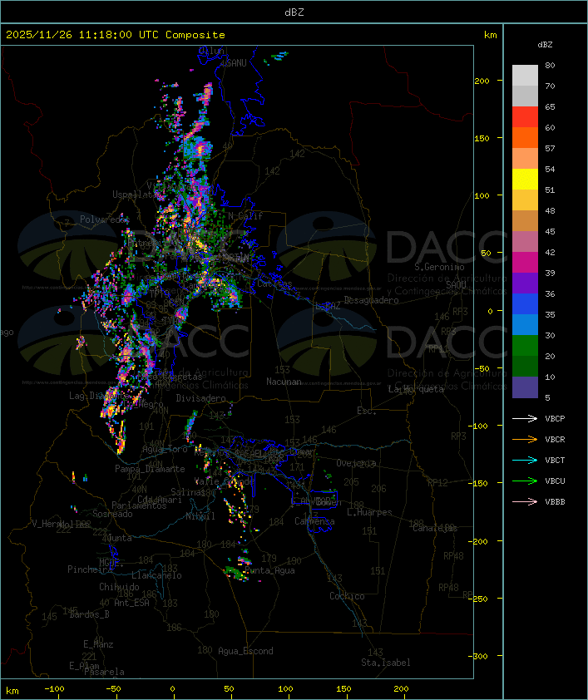Pick the green 20–30 dBZ swatch
588x700 pixels.
(x=525, y=345)
